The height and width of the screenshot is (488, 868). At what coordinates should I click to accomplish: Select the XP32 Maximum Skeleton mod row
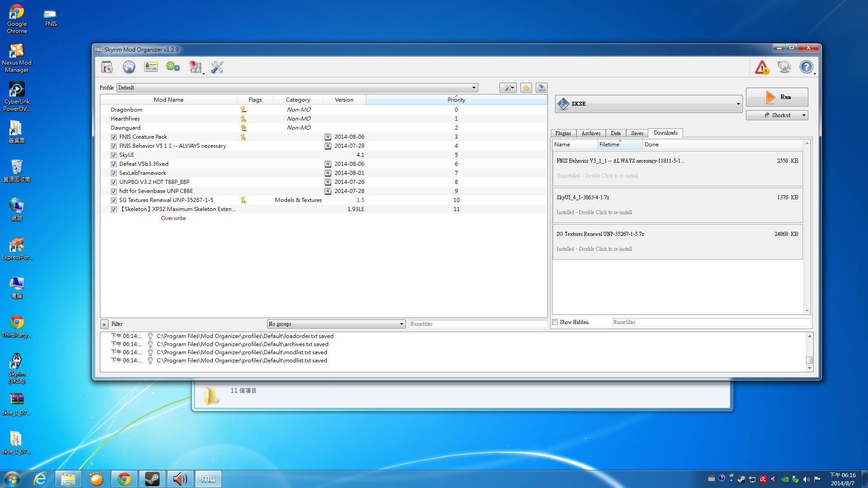(324, 209)
